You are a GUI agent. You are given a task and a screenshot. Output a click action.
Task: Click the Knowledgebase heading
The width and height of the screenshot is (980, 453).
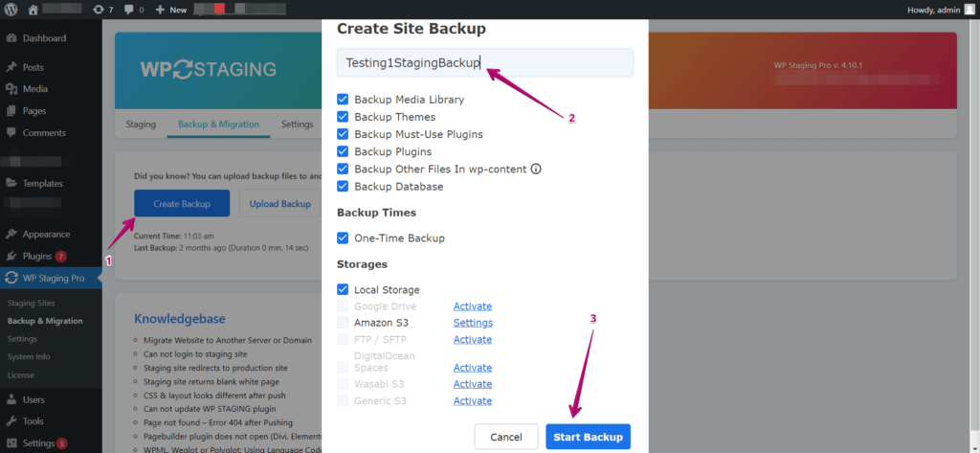(x=179, y=319)
